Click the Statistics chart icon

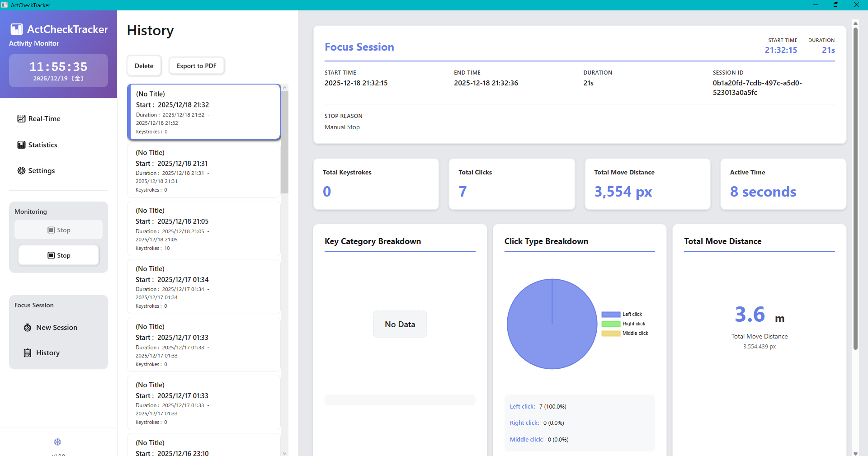click(x=21, y=145)
